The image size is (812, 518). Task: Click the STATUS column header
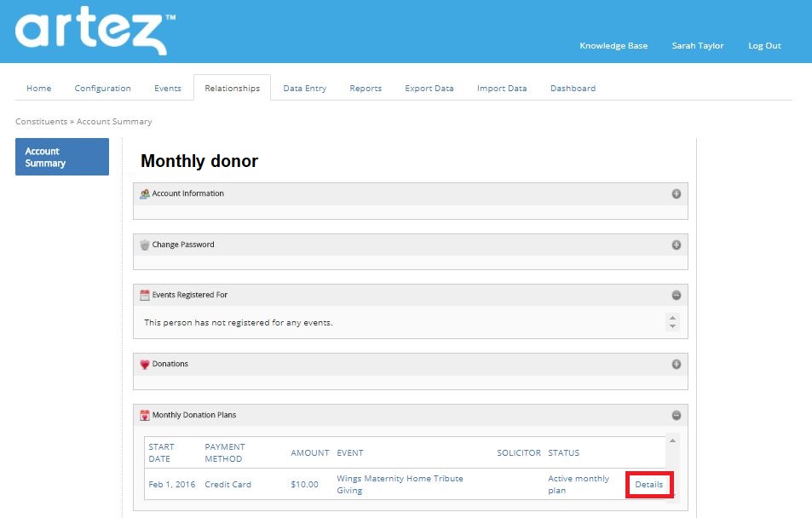tap(563, 452)
